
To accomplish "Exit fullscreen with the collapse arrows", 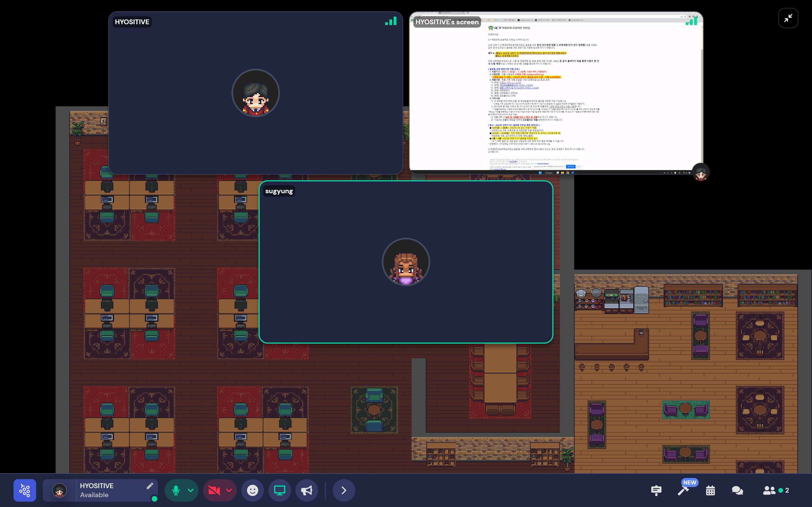I will tap(788, 18).
